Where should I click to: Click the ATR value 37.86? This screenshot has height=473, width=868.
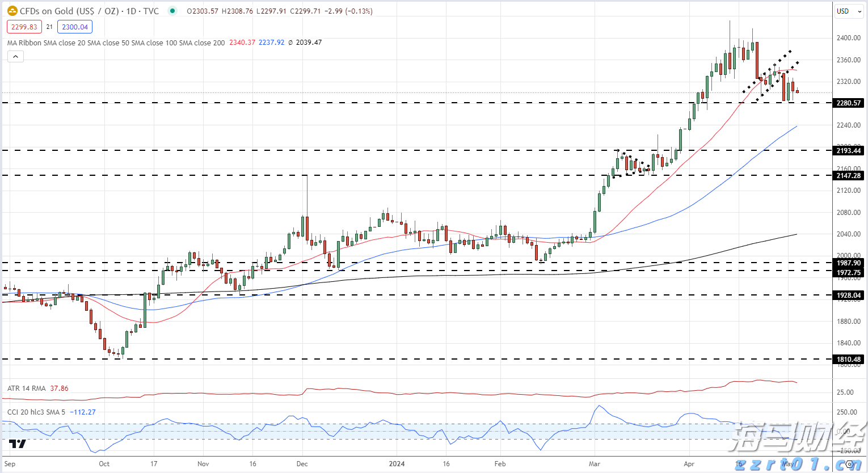(59, 388)
